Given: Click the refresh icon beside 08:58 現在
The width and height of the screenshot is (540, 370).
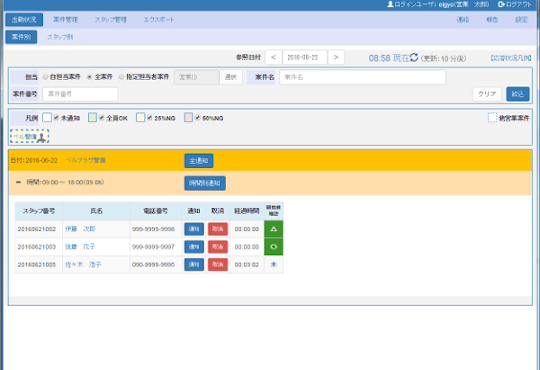Looking at the screenshot, I should (x=414, y=57).
